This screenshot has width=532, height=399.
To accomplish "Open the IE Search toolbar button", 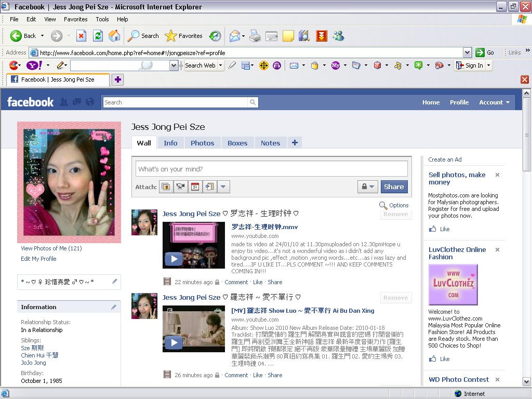I will (x=143, y=36).
